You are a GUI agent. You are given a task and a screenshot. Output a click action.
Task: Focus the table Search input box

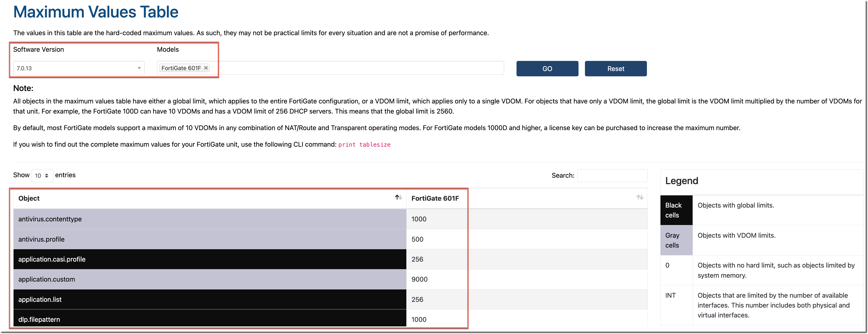612,175
